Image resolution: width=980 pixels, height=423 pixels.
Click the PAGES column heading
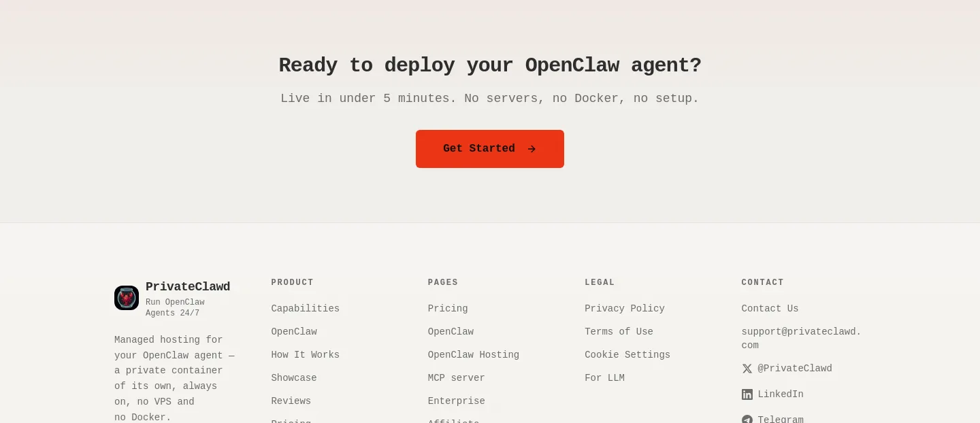(x=443, y=282)
